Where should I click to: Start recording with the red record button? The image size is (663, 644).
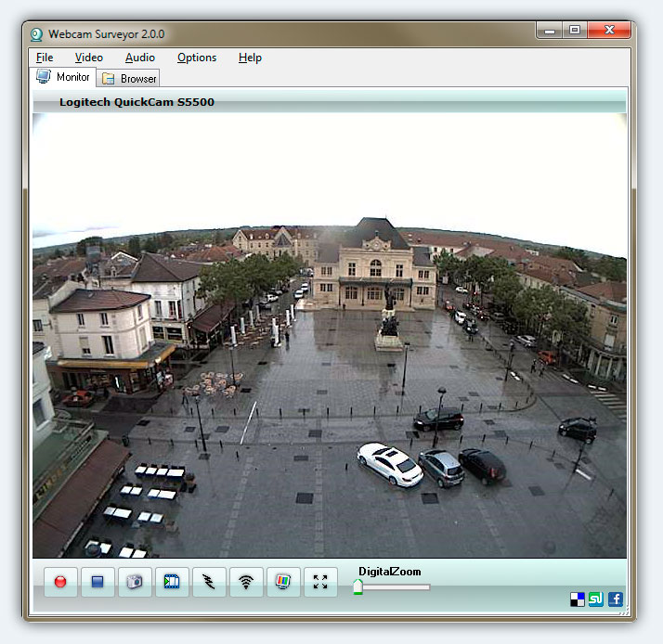pyautogui.click(x=60, y=582)
